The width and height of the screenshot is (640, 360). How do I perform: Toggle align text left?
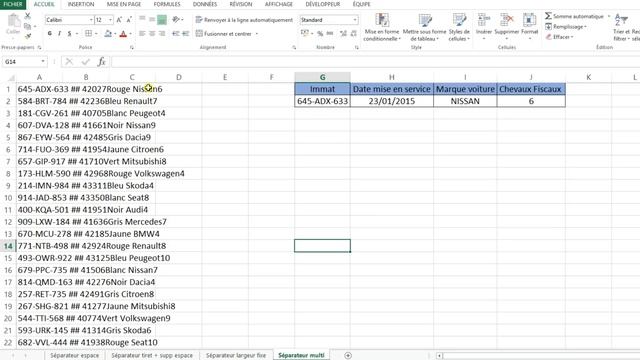(x=142, y=33)
